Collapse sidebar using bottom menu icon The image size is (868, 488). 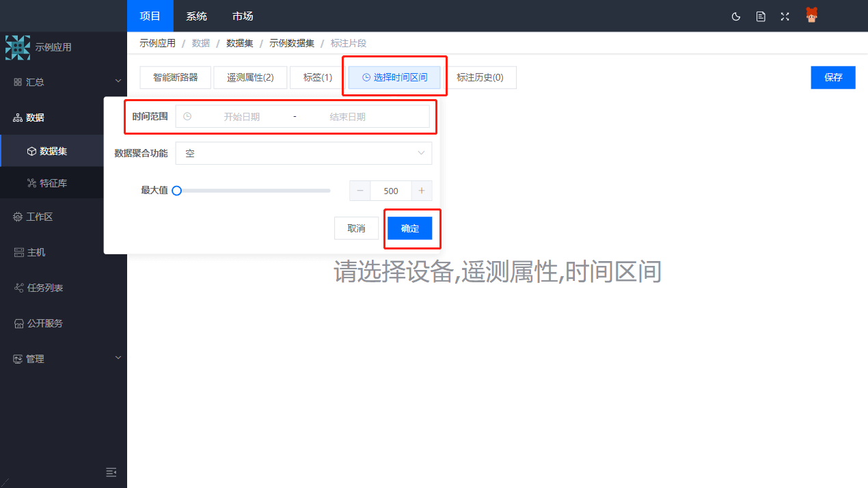(111, 472)
